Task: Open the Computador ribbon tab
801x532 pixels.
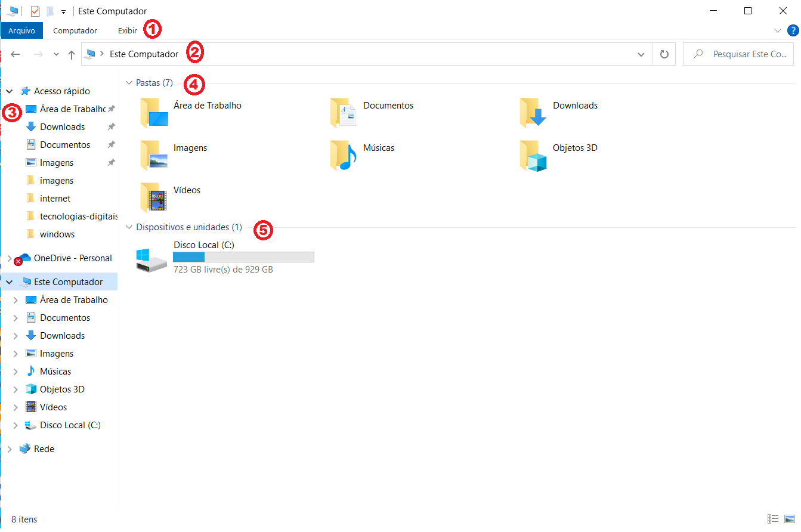Action: [x=75, y=30]
